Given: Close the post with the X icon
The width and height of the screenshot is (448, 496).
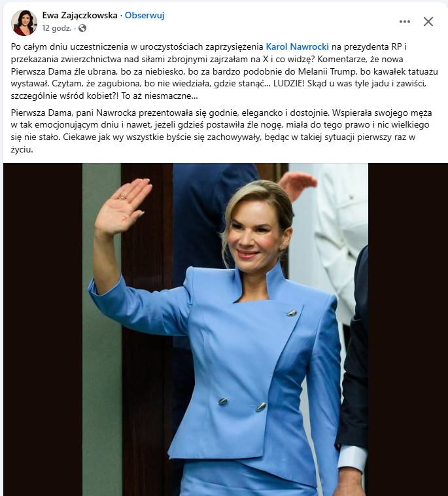Looking at the screenshot, I should 428,22.
